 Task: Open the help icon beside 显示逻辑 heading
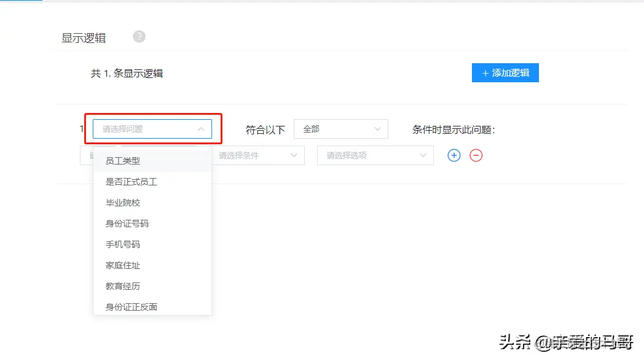click(x=138, y=37)
